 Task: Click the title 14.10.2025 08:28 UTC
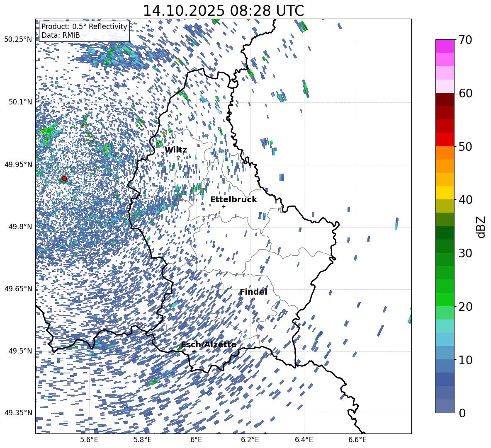223,11
